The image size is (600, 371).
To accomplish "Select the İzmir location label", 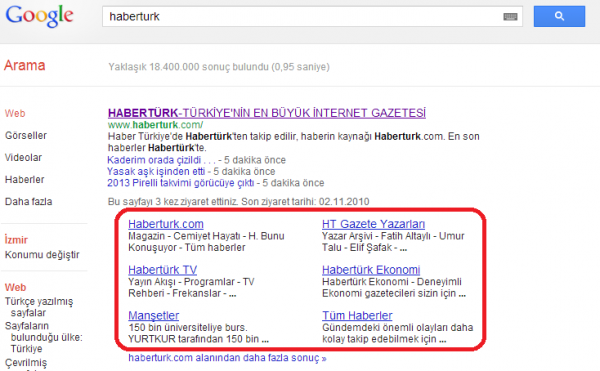I will click(16, 240).
